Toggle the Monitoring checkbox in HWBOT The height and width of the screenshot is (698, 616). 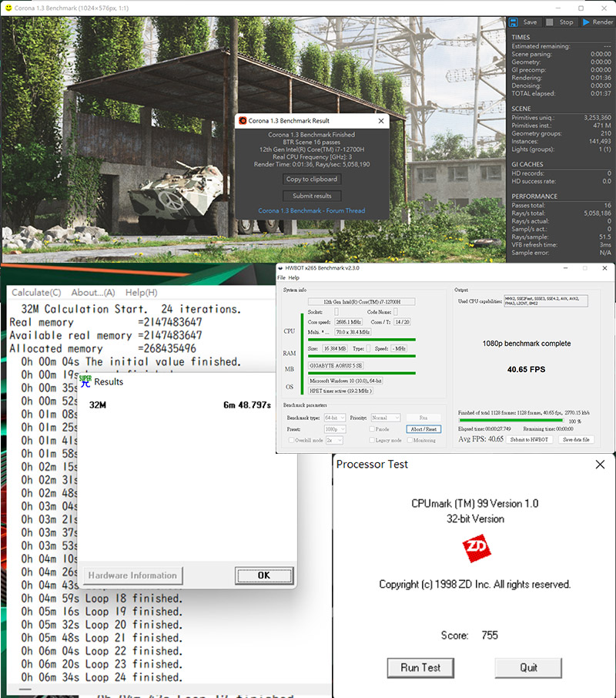point(410,440)
